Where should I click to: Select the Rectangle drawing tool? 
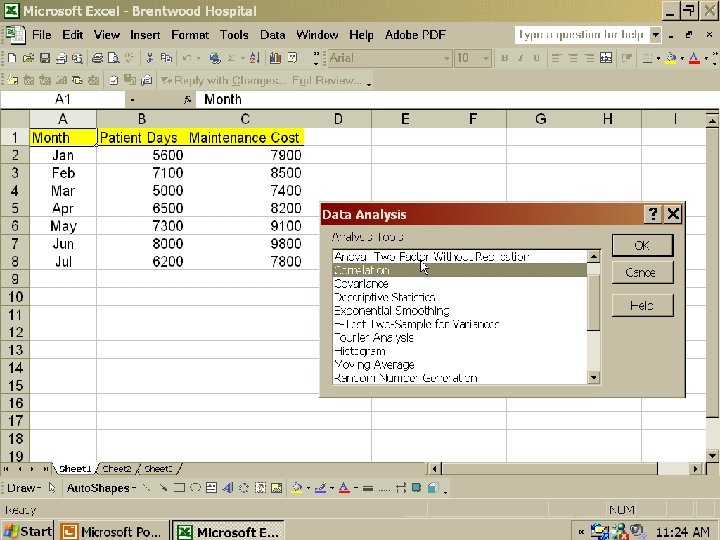(x=178, y=488)
